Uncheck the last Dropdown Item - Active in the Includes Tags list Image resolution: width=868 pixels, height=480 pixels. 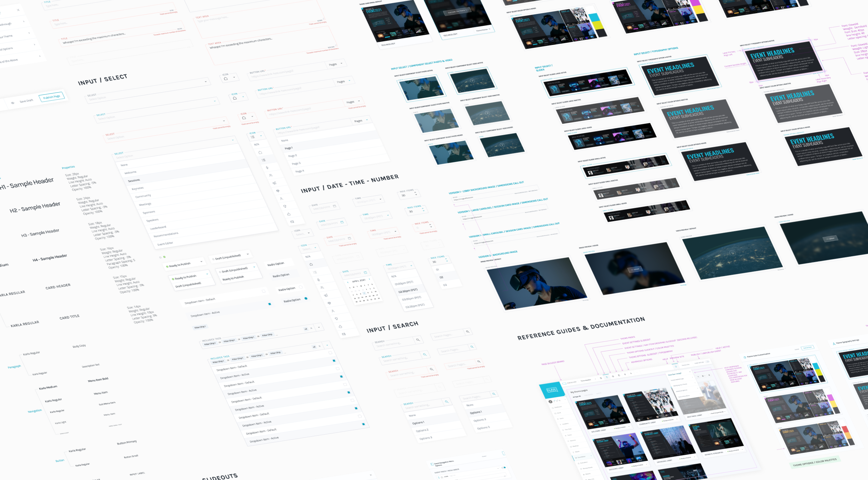pyautogui.click(x=363, y=424)
